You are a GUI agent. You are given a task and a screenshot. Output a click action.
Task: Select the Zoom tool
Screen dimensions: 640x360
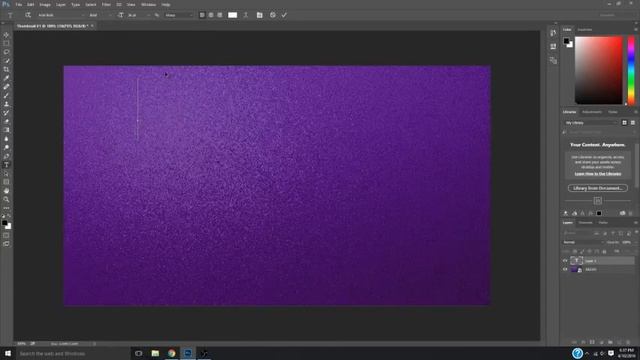[x=6, y=199]
